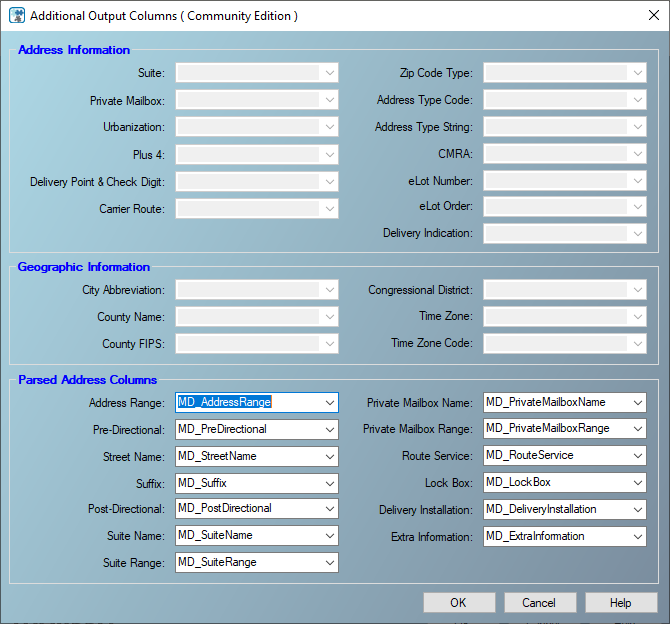Screen dimensions: 670x624
Task: Expand the Address Range arrow
Action: click(x=329, y=403)
